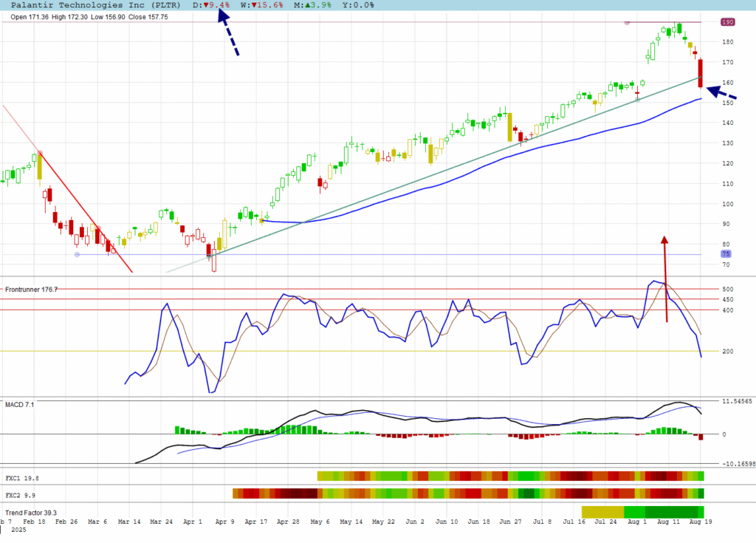Image resolution: width=756 pixels, height=543 pixels.
Task: Select the blue 75 price level tag
Action: (726, 254)
